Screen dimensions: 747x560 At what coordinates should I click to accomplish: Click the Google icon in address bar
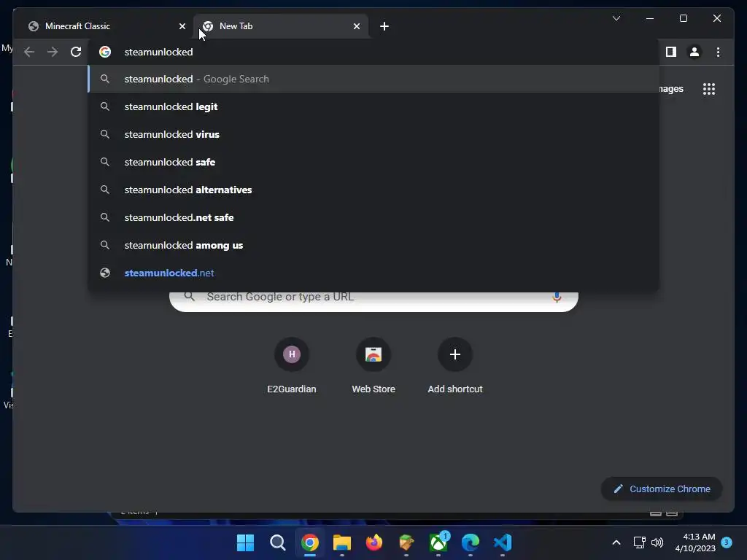point(105,52)
